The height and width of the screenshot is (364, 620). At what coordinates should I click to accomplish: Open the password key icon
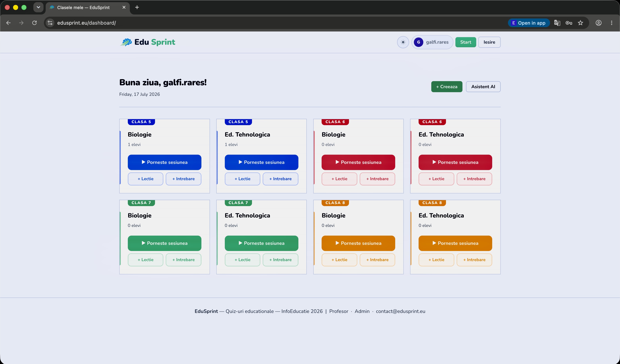click(569, 23)
